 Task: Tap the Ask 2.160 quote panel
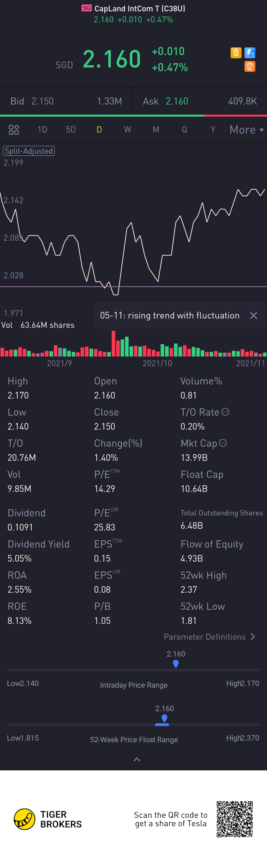[x=200, y=101]
